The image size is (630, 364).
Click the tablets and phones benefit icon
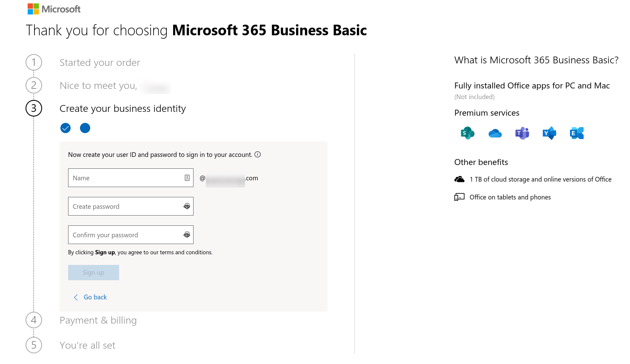click(459, 196)
